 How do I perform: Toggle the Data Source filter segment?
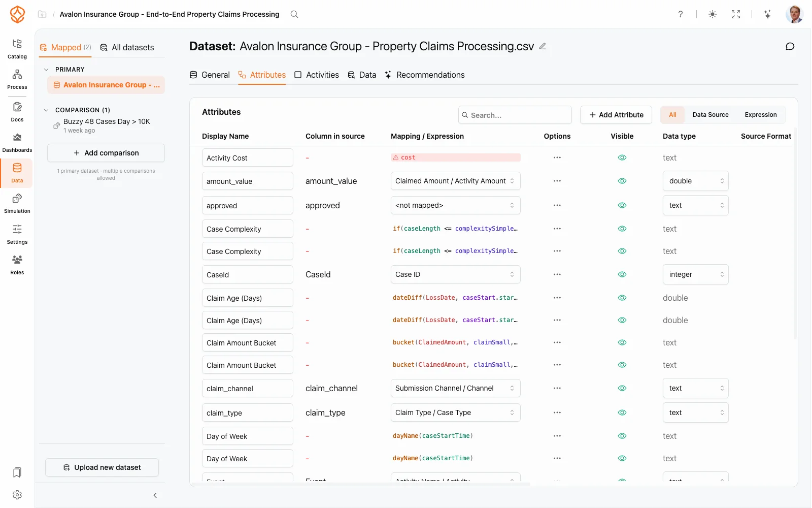click(x=710, y=115)
